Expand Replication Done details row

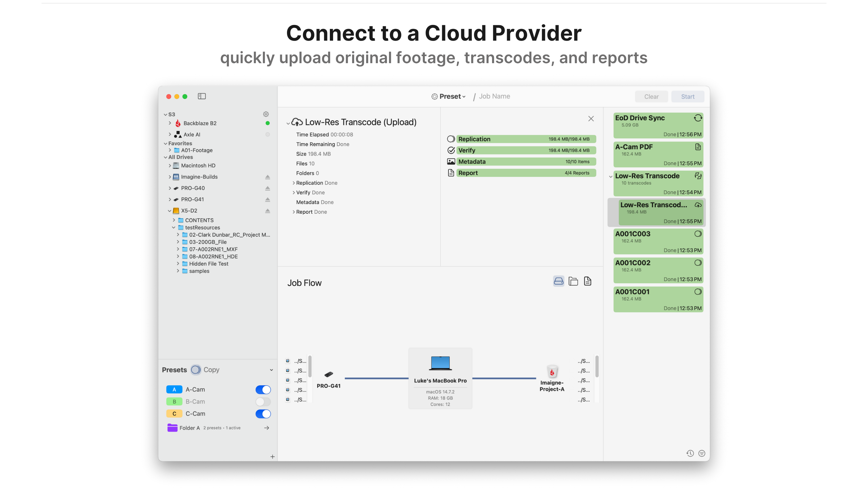click(293, 183)
